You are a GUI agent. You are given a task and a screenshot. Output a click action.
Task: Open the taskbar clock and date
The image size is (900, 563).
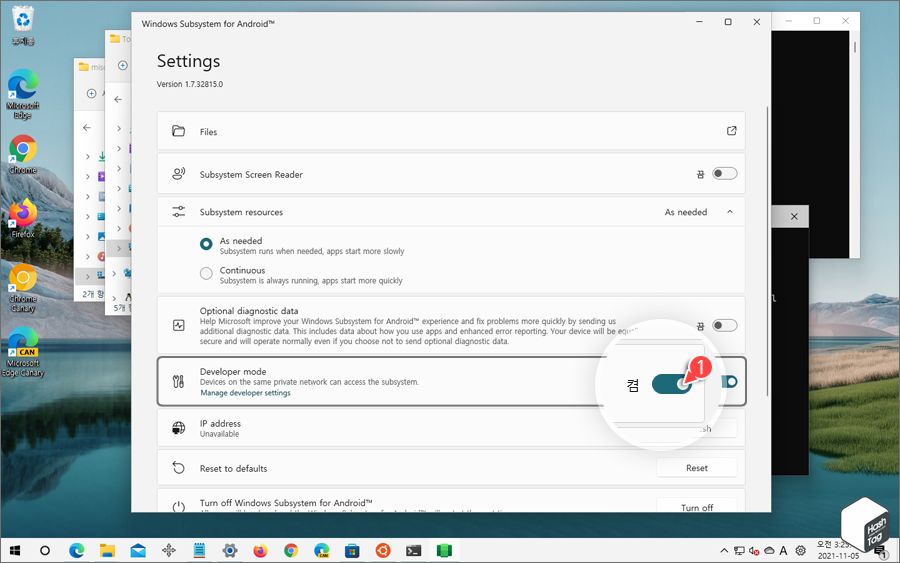click(x=838, y=550)
